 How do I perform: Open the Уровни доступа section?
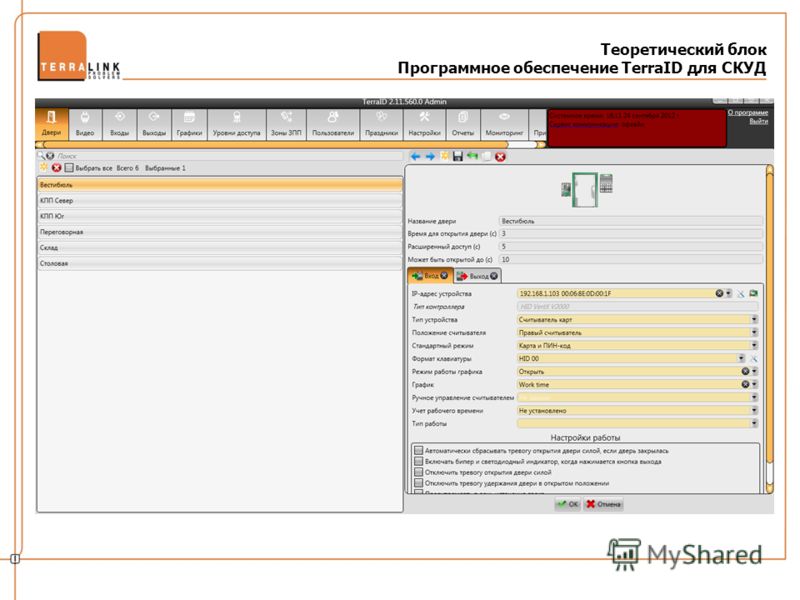[236, 123]
